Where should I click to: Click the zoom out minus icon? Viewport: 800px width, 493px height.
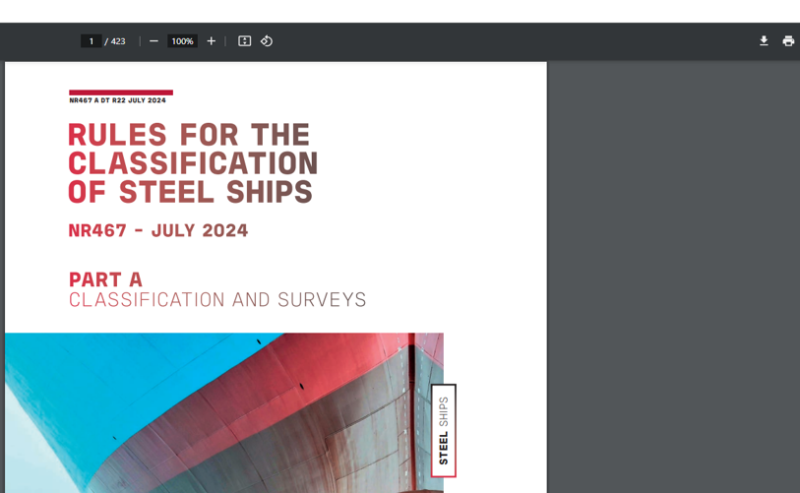tap(154, 41)
